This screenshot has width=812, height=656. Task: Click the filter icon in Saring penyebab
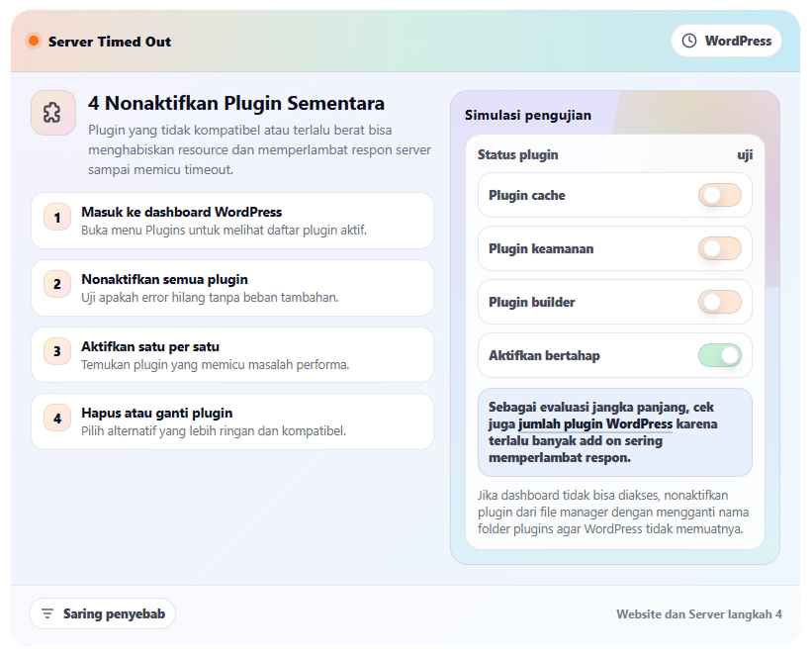click(47, 613)
